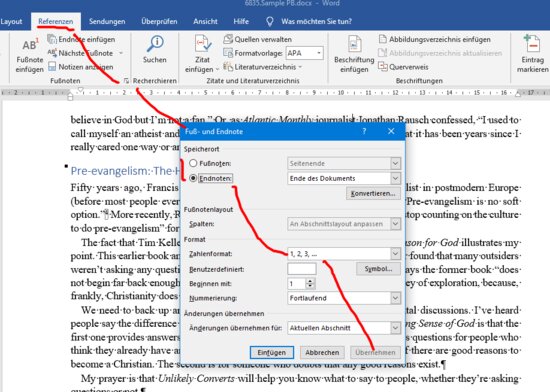The width and height of the screenshot is (550, 392).
Task: Click the Benutzerdefiniert text field
Action: [302, 269]
